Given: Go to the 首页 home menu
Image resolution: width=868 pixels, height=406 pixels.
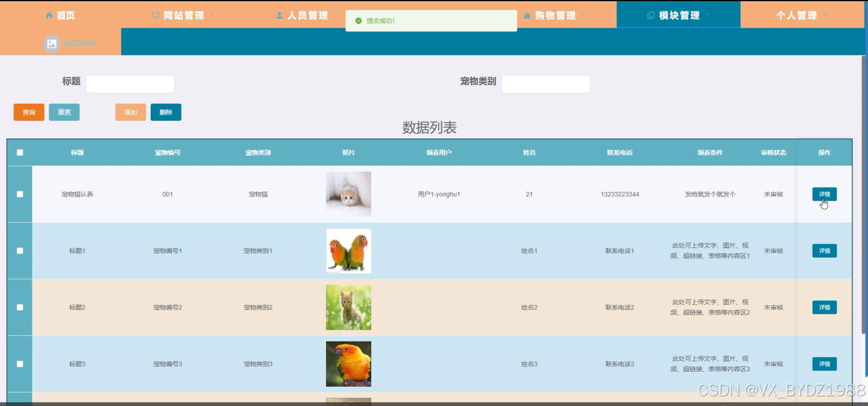Looking at the screenshot, I should tap(60, 15).
